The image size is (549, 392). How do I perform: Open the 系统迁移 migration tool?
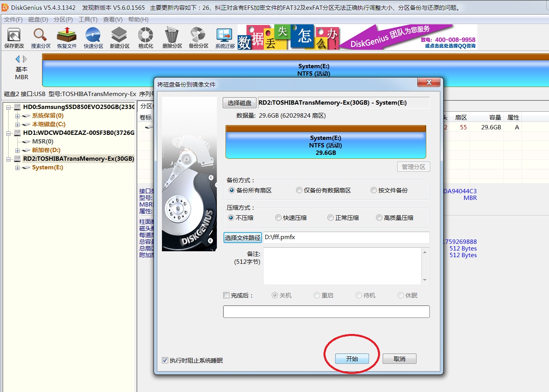coord(225,38)
